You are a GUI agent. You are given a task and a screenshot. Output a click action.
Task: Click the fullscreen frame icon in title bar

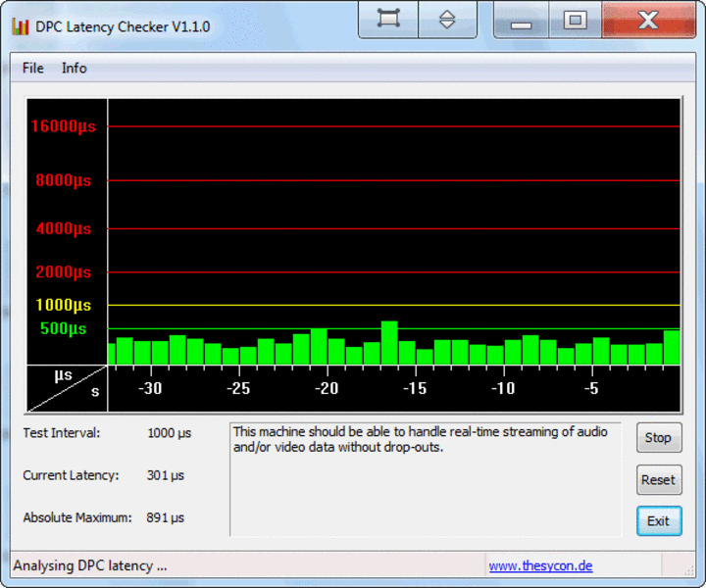(388, 19)
